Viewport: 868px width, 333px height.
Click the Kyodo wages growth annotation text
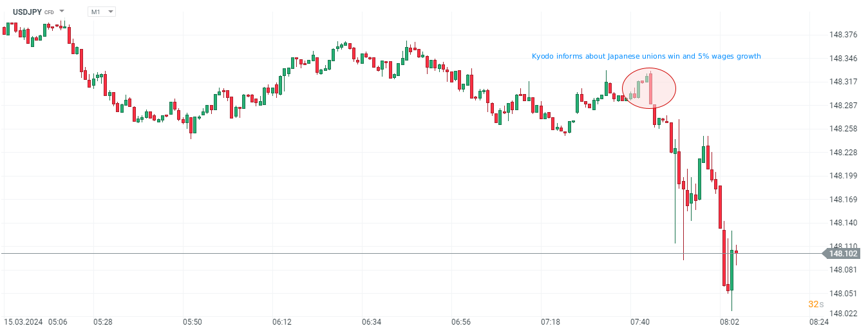point(646,56)
